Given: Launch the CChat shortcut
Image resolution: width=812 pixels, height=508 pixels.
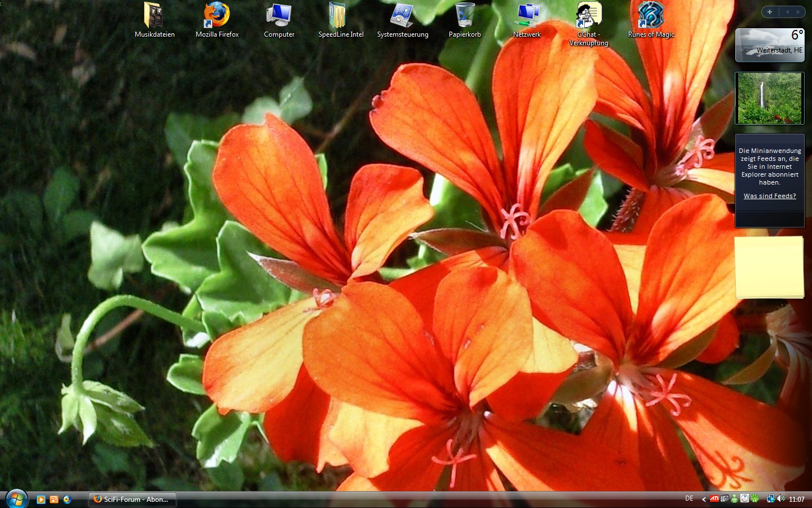Looking at the screenshot, I should point(588,16).
